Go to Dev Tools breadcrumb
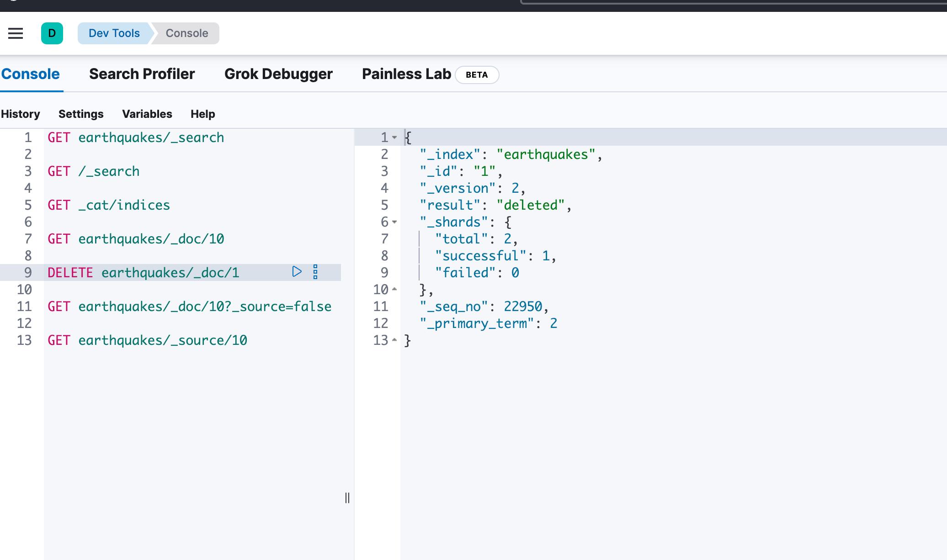This screenshot has height=560, width=947. click(114, 33)
